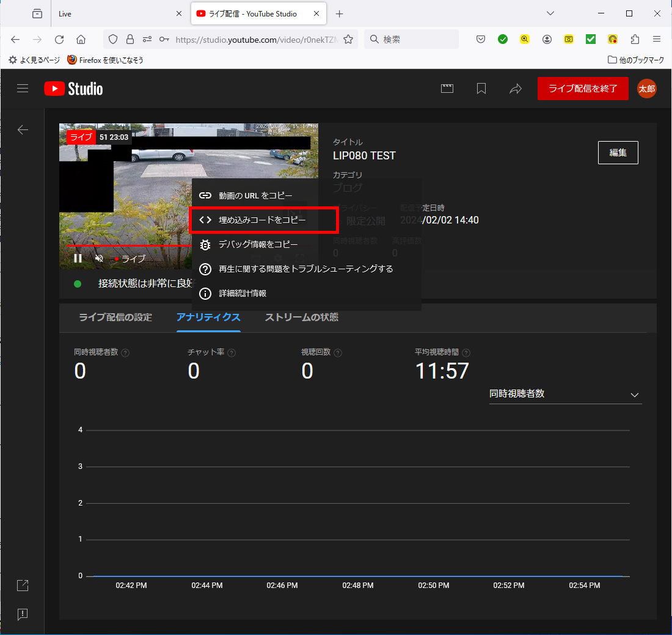Click the YouTube Studio logo
The height and width of the screenshot is (635, 672).
(73, 89)
